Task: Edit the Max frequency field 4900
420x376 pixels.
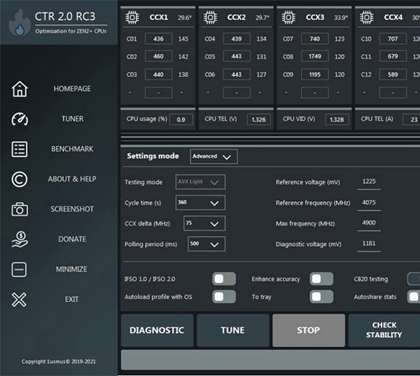Action: pyautogui.click(x=369, y=223)
